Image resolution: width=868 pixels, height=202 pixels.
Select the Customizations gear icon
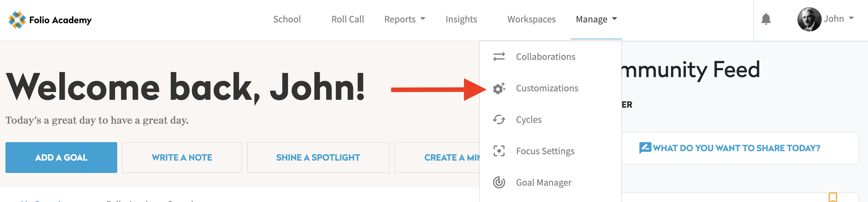[x=500, y=88]
